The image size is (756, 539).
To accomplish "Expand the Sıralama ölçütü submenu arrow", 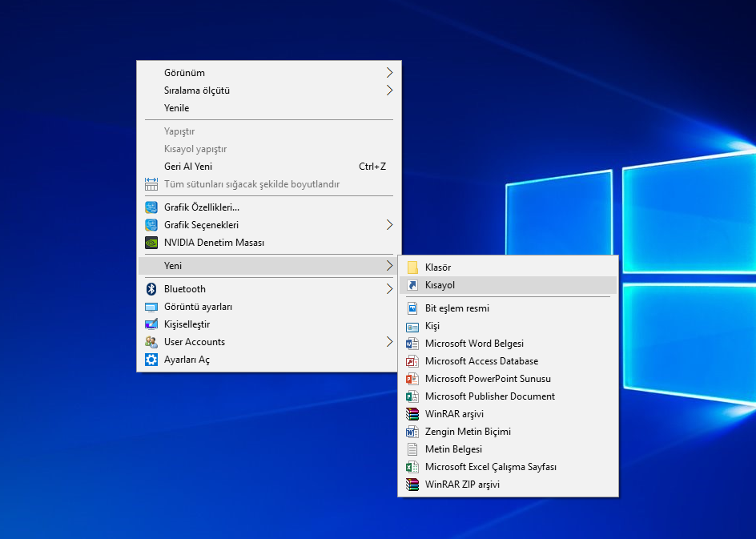I will pos(389,91).
